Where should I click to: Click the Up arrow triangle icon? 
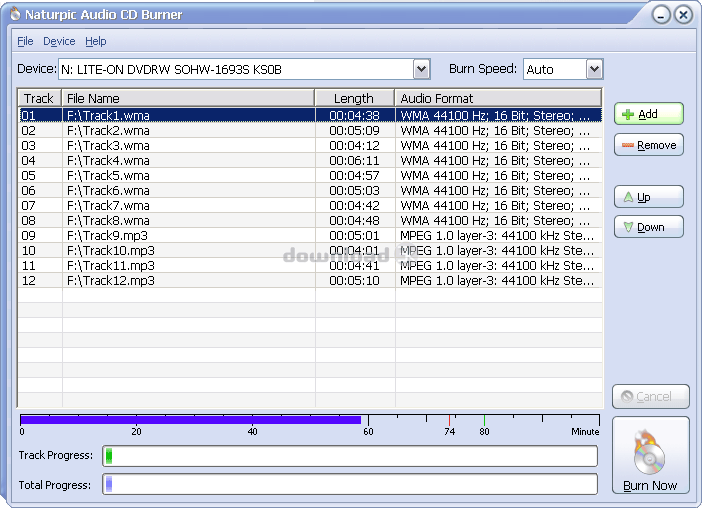(627, 197)
